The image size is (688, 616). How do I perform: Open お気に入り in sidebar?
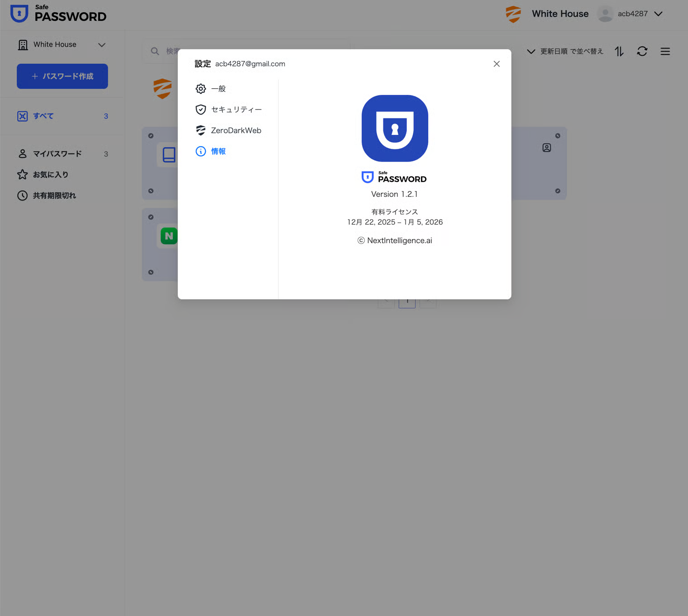click(x=50, y=175)
